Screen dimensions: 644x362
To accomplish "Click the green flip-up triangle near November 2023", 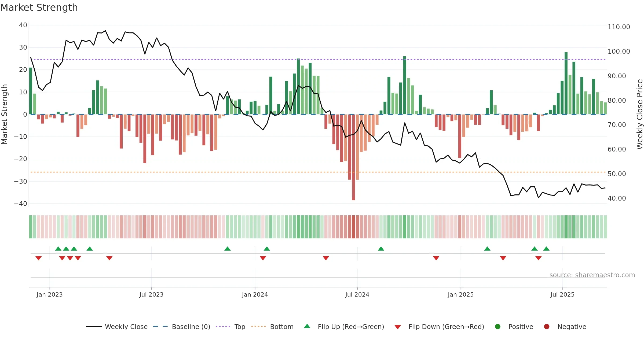I will point(228,249).
